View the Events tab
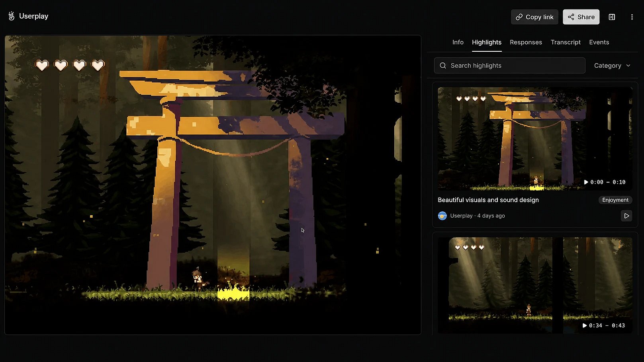 (599, 42)
